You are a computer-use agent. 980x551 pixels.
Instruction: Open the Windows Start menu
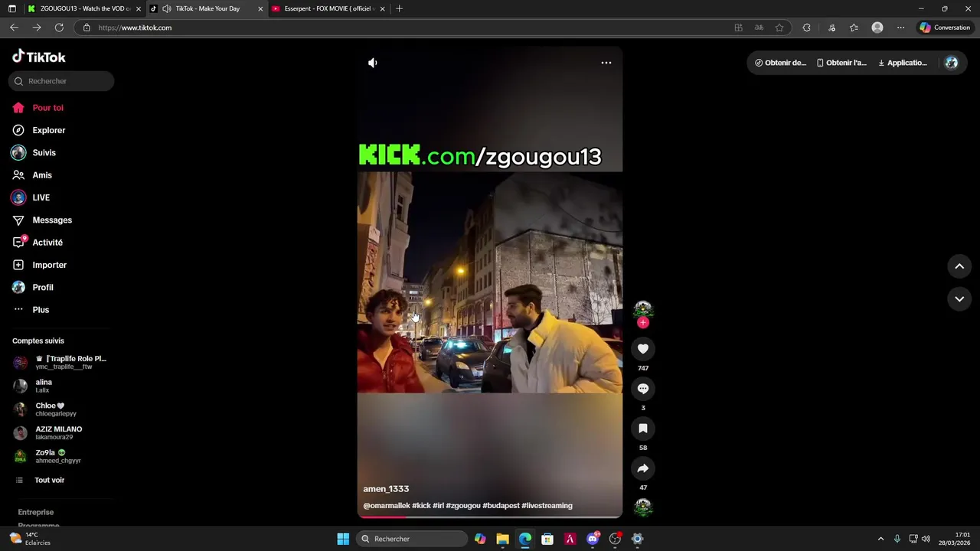coord(343,539)
